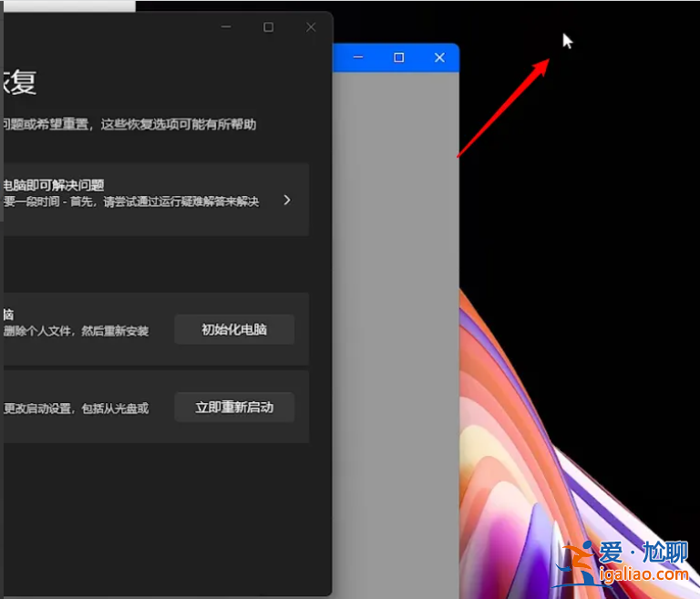Maximize the dark Recovery settings window
Screen dimensions: 700x599
[x=268, y=27]
